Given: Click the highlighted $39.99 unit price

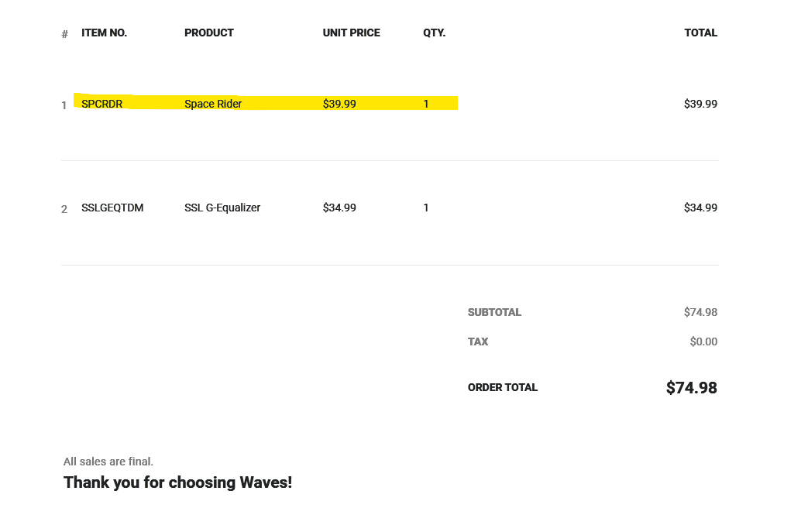Looking at the screenshot, I should click(339, 104).
